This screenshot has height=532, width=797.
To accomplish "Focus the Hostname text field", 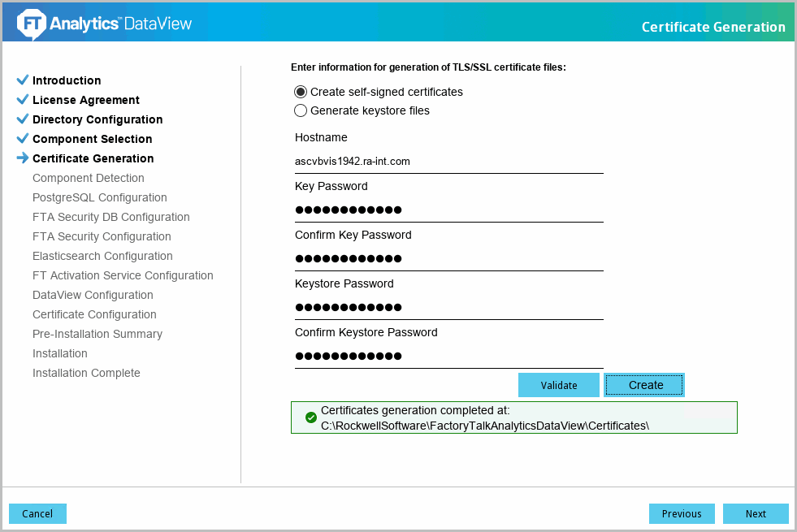I will click(448, 162).
